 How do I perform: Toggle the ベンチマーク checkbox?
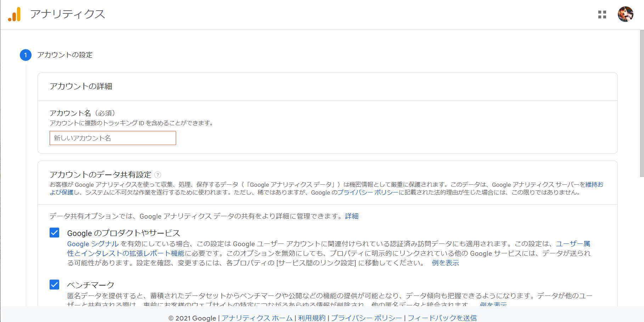pyautogui.click(x=55, y=284)
